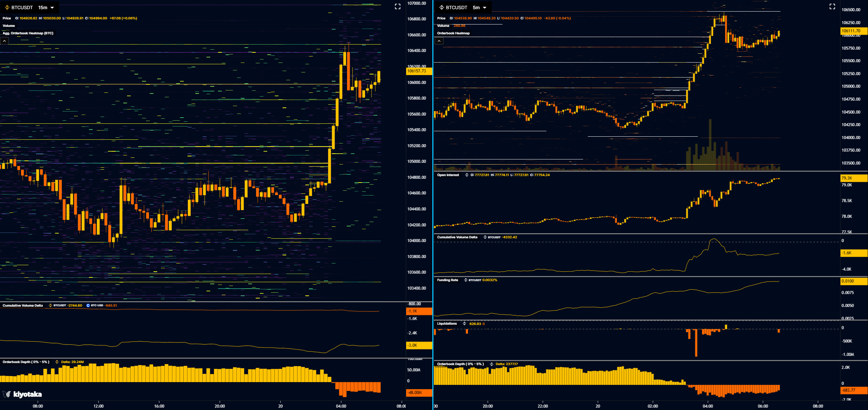This screenshot has height=410, width=868.
Task: Toggle Orderbook Heatmap indicator on 5m chart
Action: click(453, 33)
